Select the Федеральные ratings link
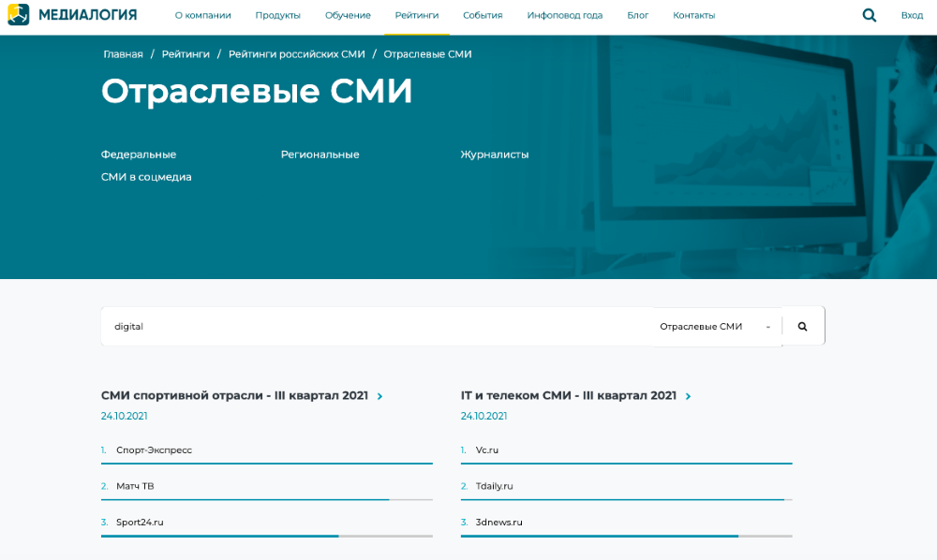Viewport: 937px width, 560px height. coord(139,155)
